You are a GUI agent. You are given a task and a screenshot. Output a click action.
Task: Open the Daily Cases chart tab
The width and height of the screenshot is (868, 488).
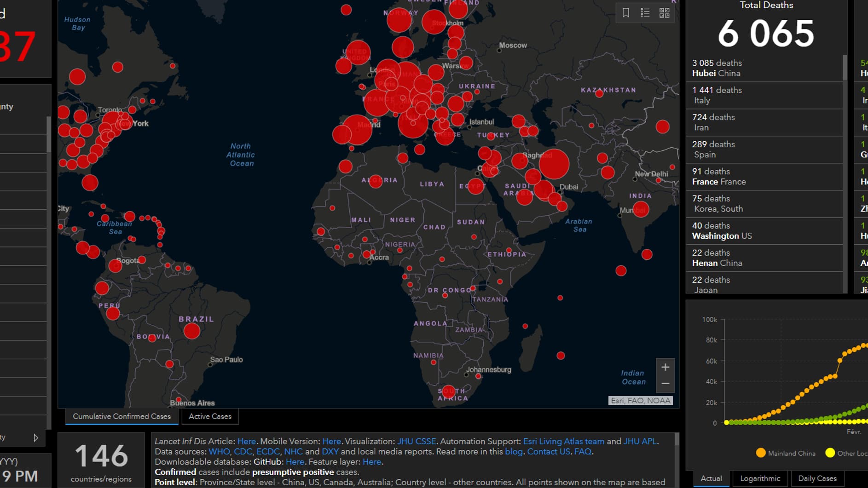(x=817, y=478)
